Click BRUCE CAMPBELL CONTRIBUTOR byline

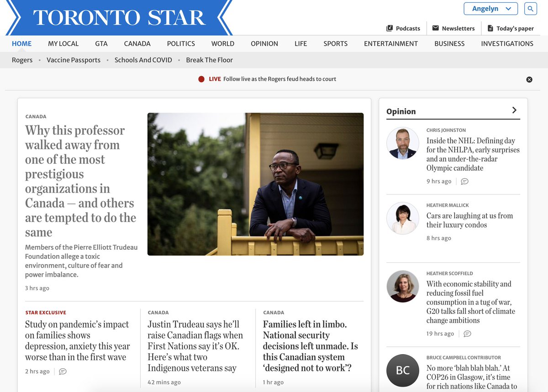coord(464,357)
